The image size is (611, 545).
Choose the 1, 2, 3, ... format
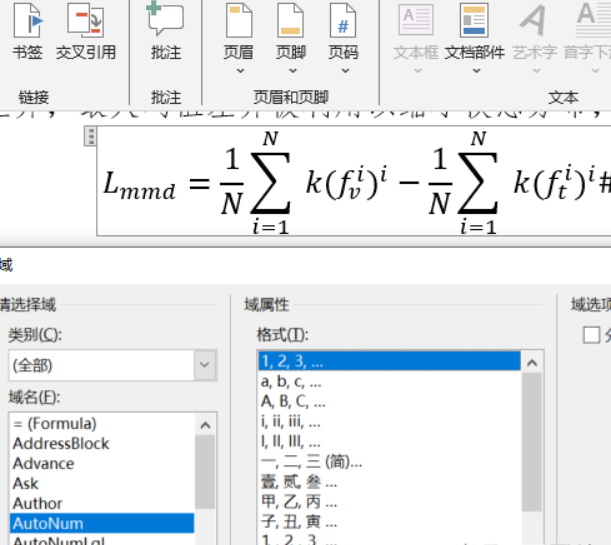click(389, 361)
